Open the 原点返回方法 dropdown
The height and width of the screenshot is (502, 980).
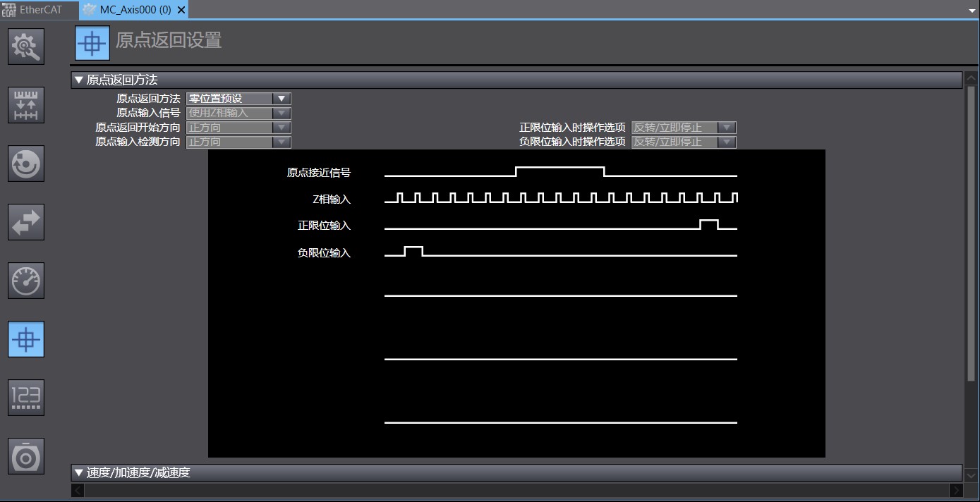(x=282, y=99)
